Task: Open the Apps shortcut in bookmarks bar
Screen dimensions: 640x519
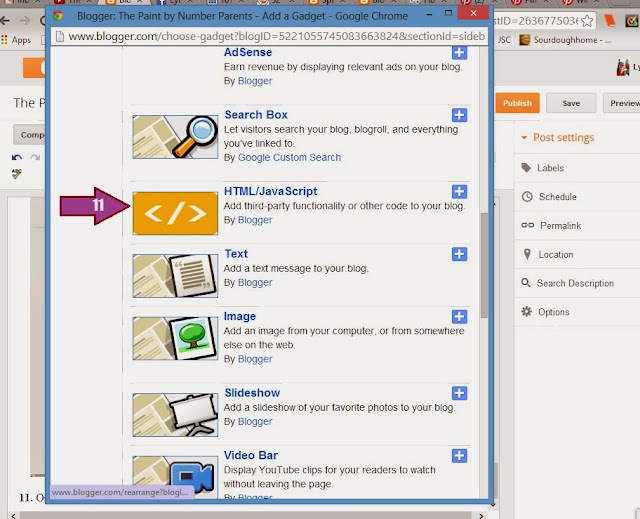Action: point(16,40)
